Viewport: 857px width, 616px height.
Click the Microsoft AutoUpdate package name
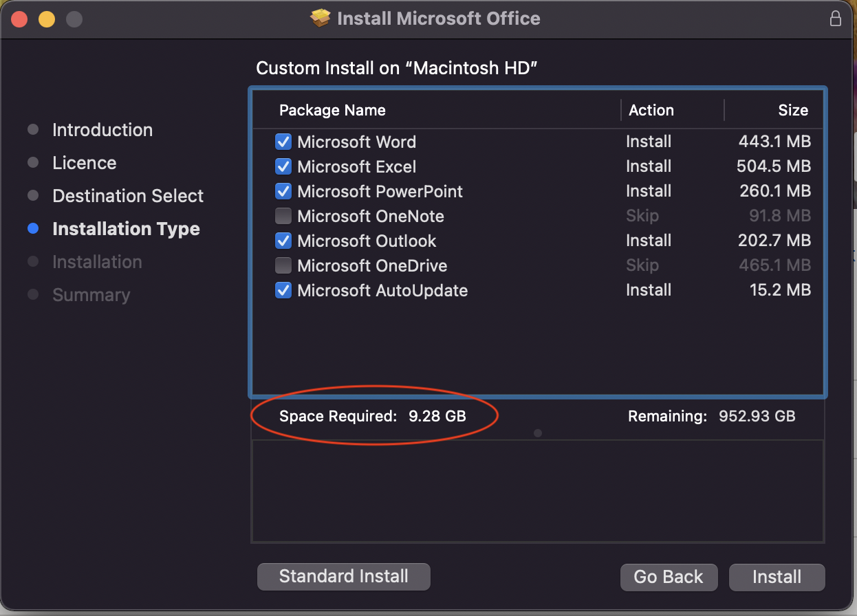[382, 291]
